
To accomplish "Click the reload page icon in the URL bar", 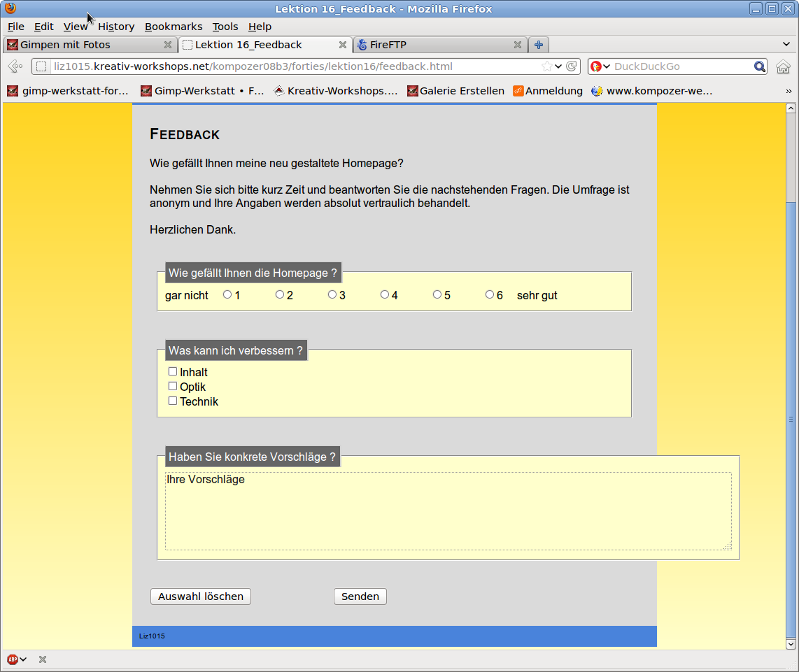I will [572, 66].
